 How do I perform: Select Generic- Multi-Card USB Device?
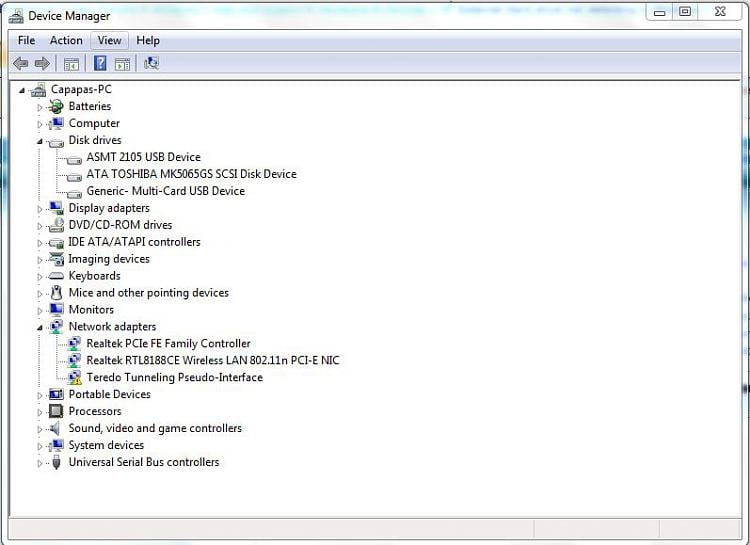[165, 191]
